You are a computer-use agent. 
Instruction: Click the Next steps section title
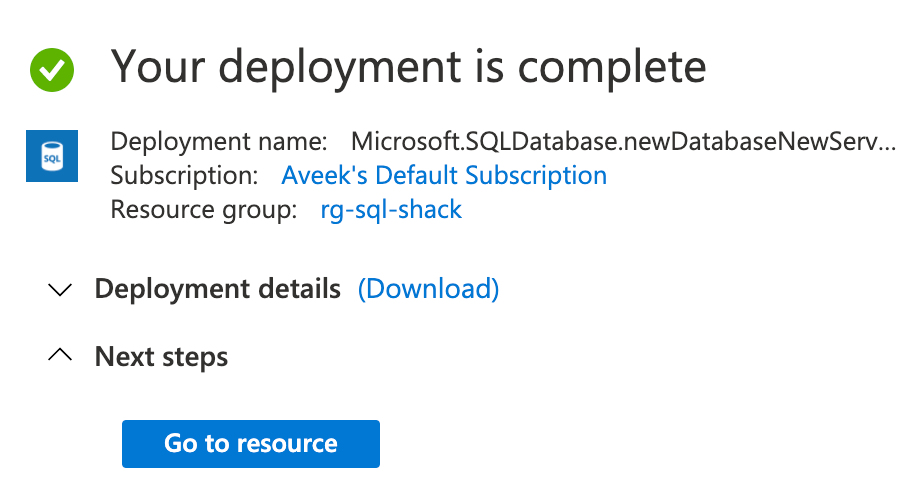(x=161, y=356)
